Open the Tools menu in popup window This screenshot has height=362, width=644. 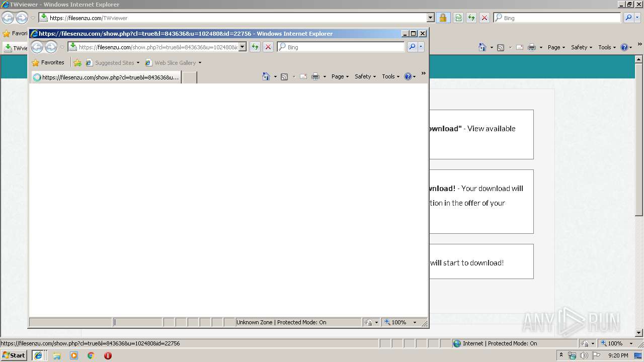click(x=391, y=76)
